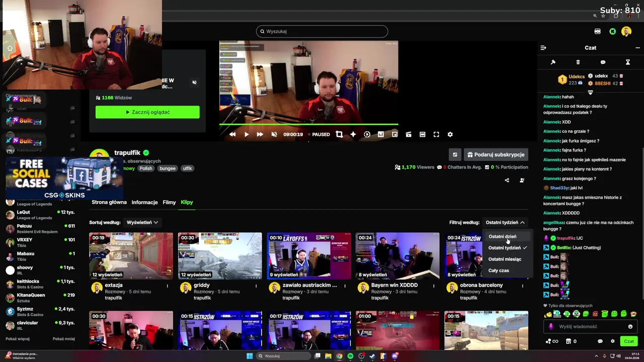Toggle theater mode icon in the player
The width and height of the screenshot is (644, 362).
click(x=423, y=134)
